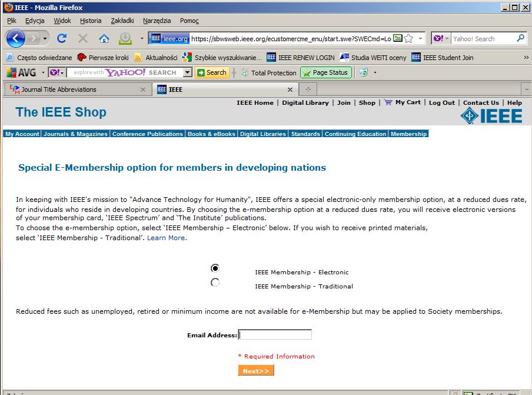Screen dimensions: 532x395
Task: Expand the back/forward history dropdown arrow
Action: tap(45, 38)
